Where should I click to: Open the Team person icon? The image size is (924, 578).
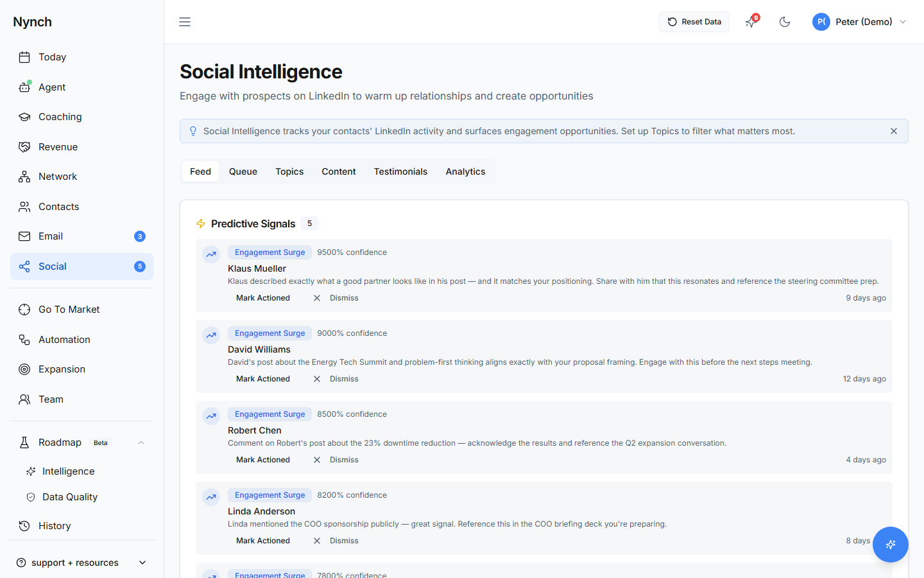24,399
